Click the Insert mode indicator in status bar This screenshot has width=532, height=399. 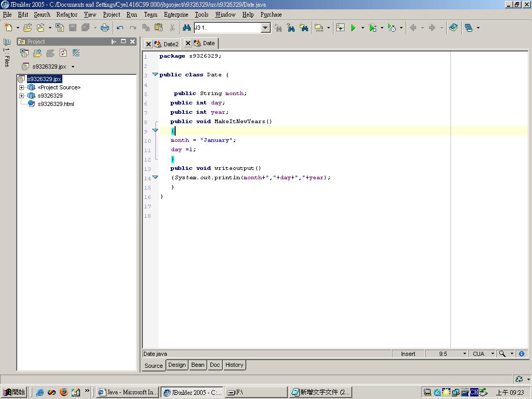click(408, 353)
